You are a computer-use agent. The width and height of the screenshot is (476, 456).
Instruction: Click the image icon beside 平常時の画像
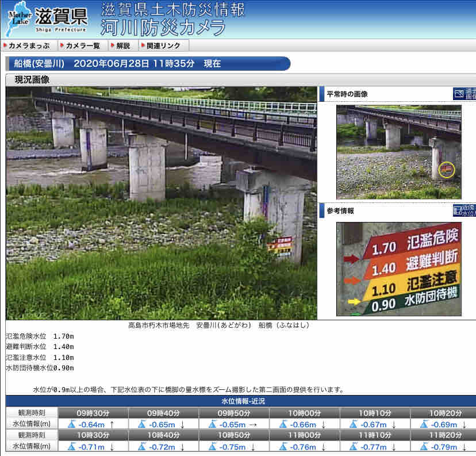click(464, 94)
